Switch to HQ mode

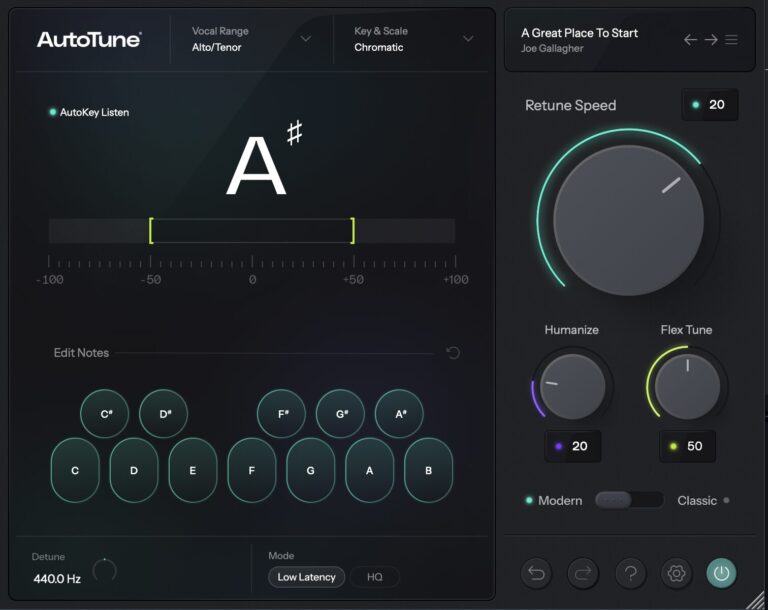click(375, 577)
